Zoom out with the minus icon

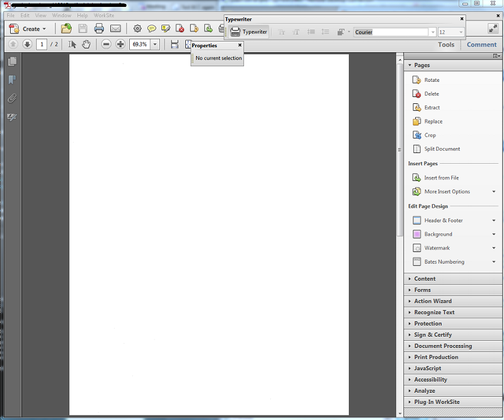pyautogui.click(x=105, y=44)
